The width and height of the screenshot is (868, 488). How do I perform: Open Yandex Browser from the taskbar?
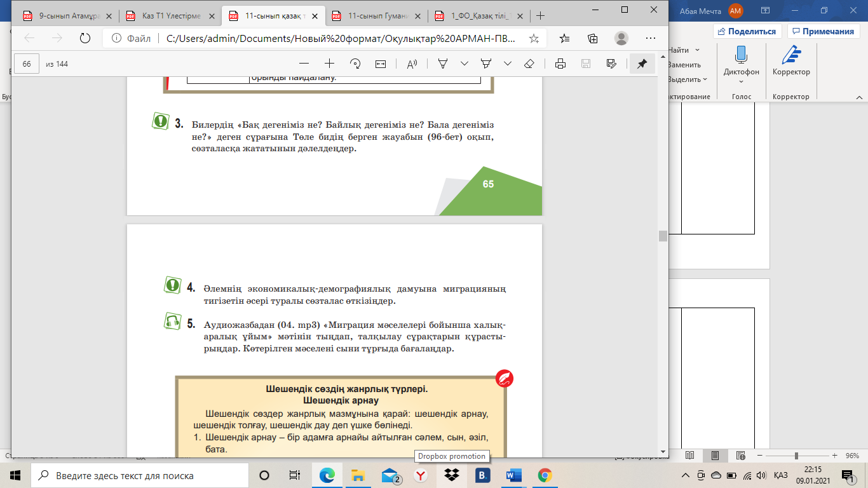coord(421,475)
